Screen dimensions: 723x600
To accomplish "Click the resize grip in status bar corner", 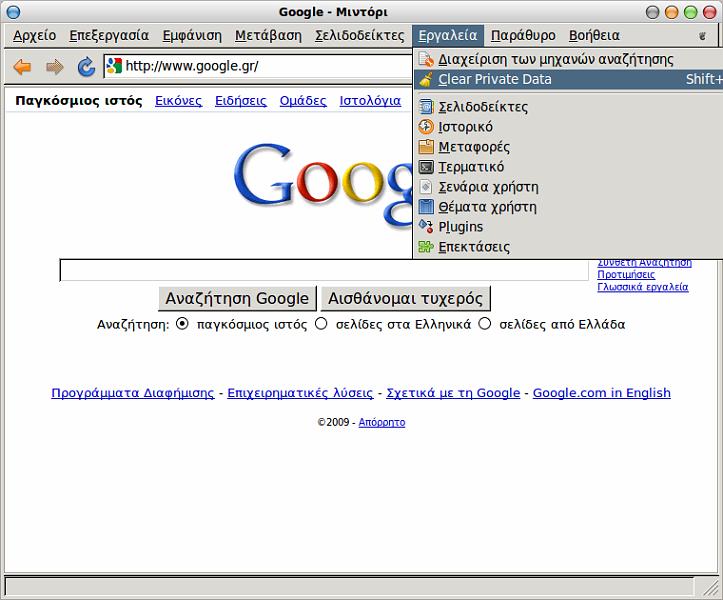I will (x=709, y=588).
